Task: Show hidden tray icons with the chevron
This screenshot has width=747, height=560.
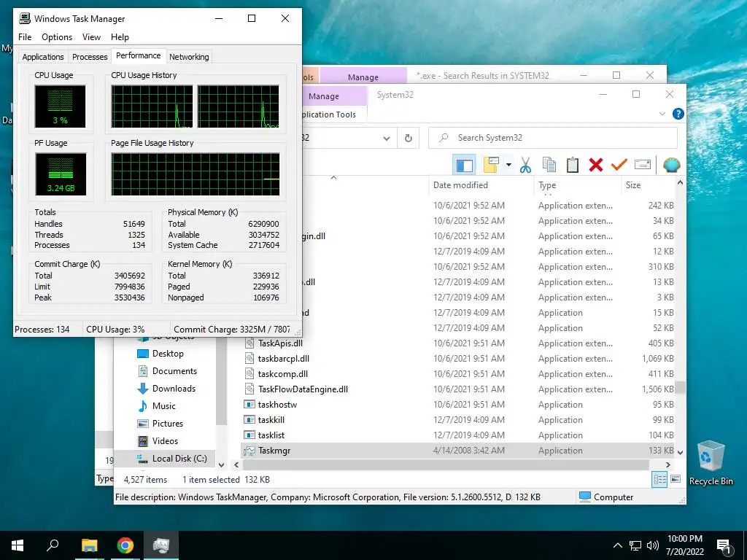Action: coord(617,545)
